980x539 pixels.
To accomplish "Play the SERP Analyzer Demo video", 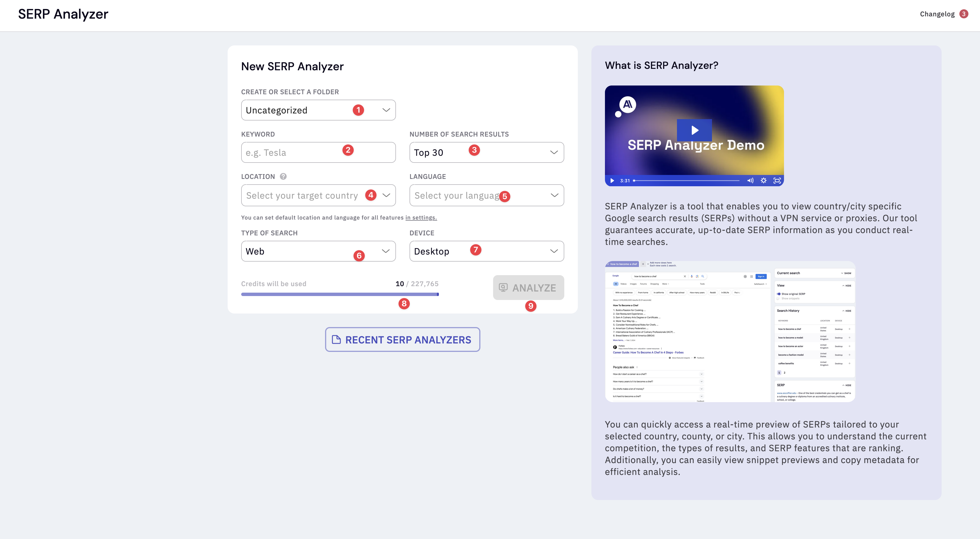I will (x=694, y=130).
